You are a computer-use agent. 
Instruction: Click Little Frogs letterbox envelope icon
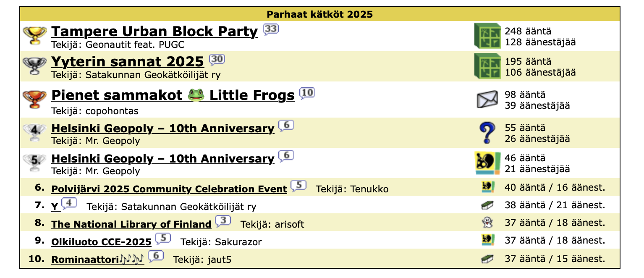(487, 100)
